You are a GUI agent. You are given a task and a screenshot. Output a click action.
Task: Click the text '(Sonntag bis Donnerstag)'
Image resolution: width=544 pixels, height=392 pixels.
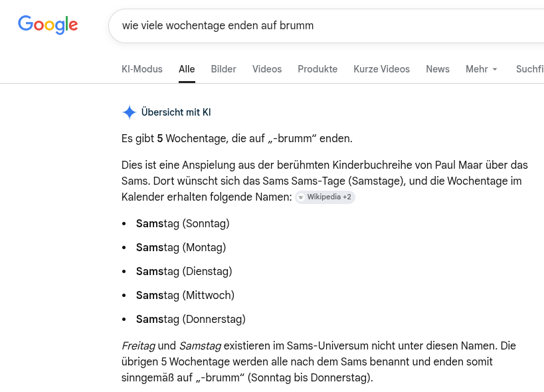tap(310, 377)
